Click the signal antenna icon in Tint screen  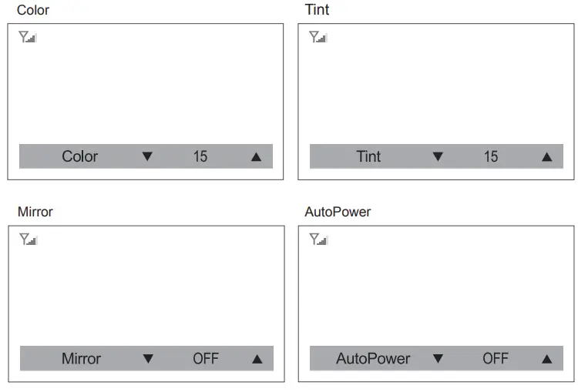(318, 37)
